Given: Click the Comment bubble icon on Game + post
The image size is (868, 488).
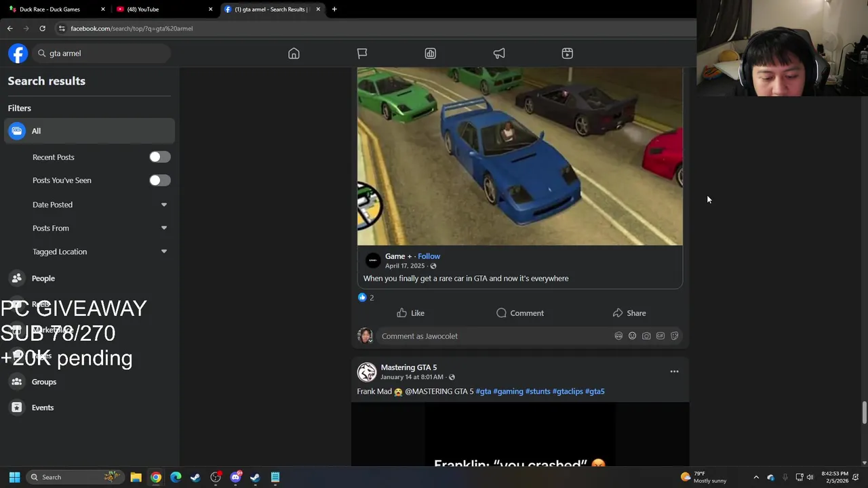Looking at the screenshot, I should [501, 312].
